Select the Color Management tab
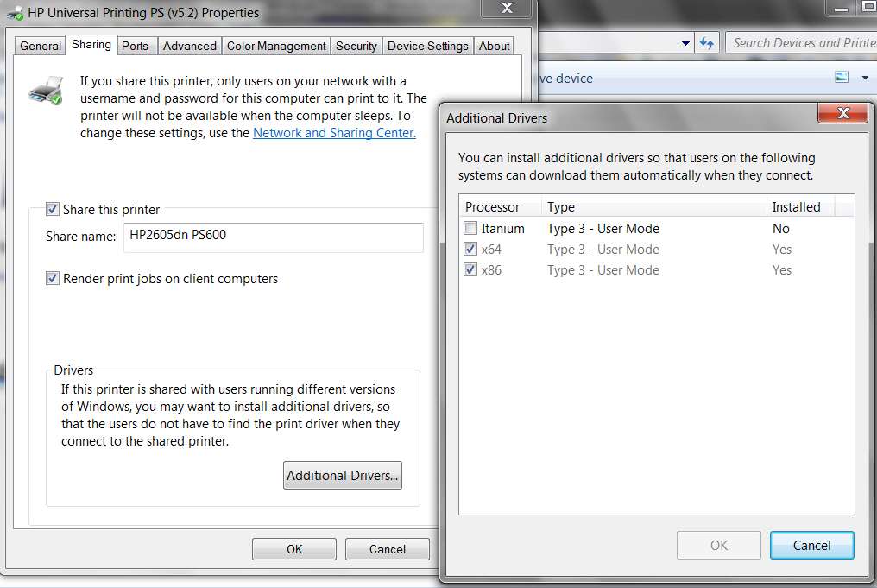Image resolution: width=877 pixels, height=588 pixels. click(276, 46)
